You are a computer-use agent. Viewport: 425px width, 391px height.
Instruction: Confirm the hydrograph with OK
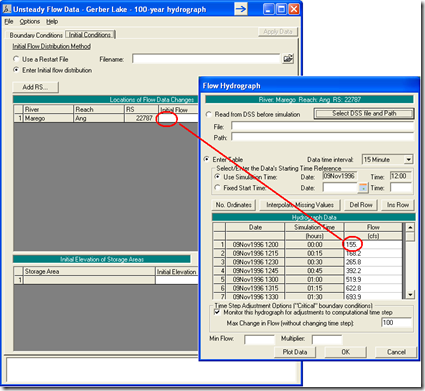tap(345, 352)
